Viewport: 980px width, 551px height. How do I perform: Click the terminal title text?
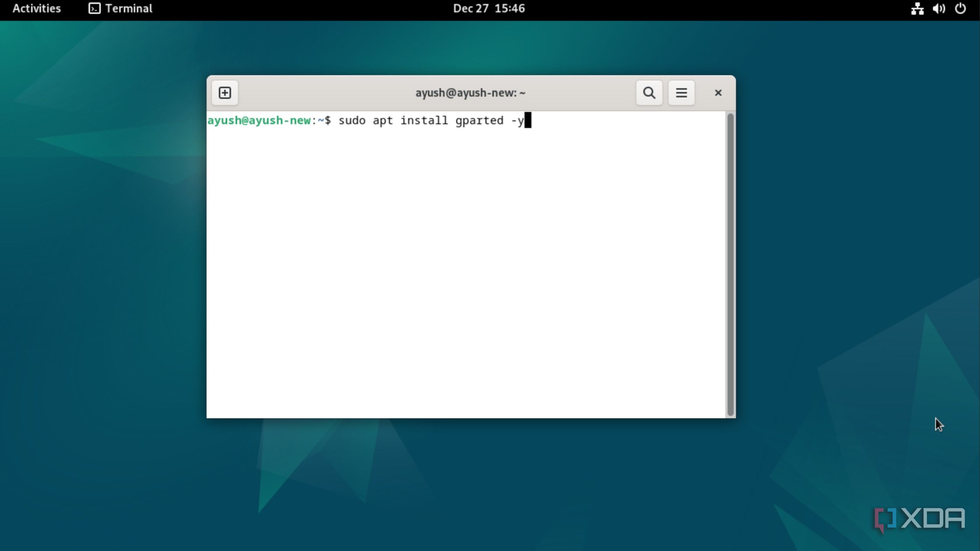[x=470, y=93]
